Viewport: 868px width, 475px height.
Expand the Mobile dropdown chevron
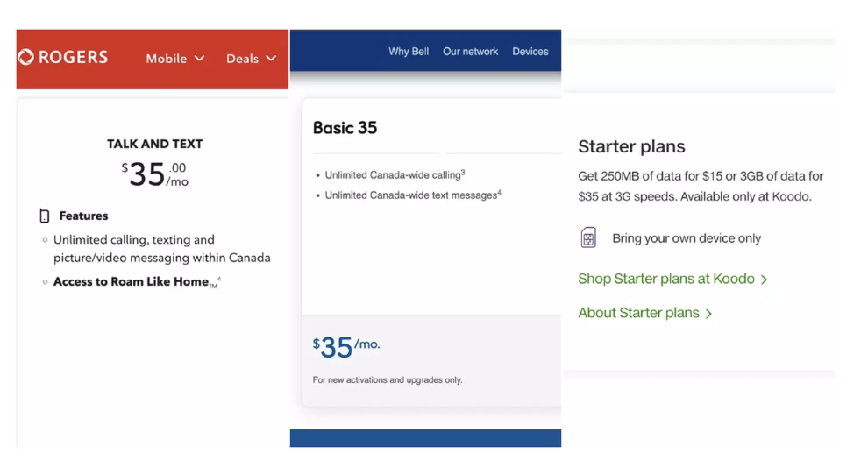199,58
